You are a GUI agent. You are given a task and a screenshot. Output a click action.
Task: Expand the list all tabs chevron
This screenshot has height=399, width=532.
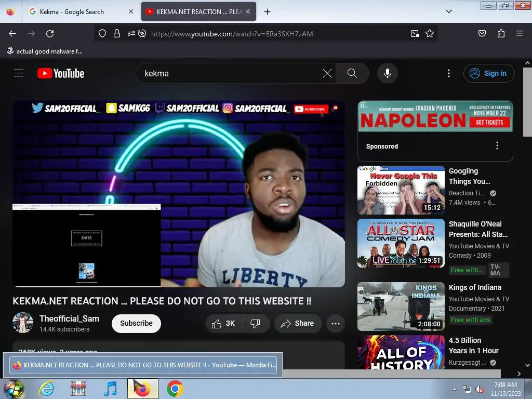(448, 11)
